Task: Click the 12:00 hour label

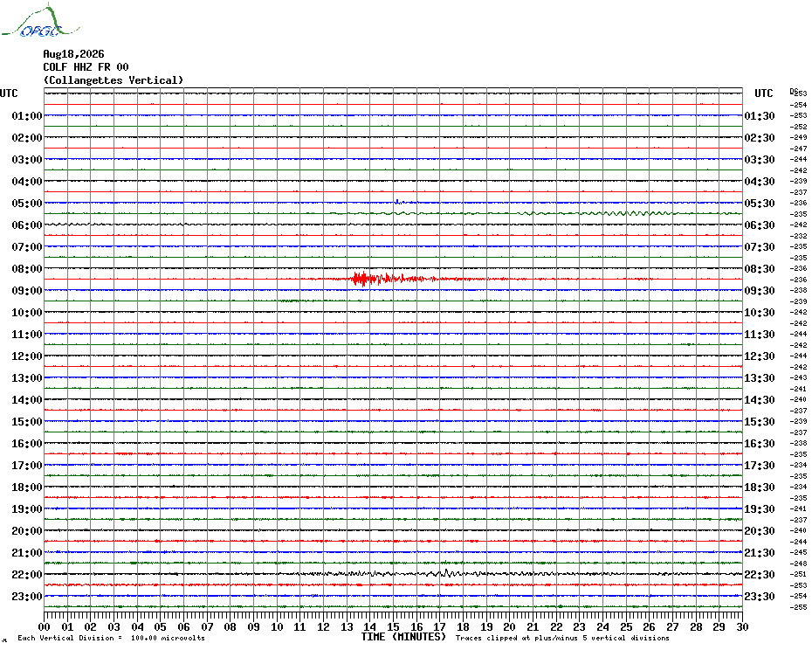Action: (27, 356)
